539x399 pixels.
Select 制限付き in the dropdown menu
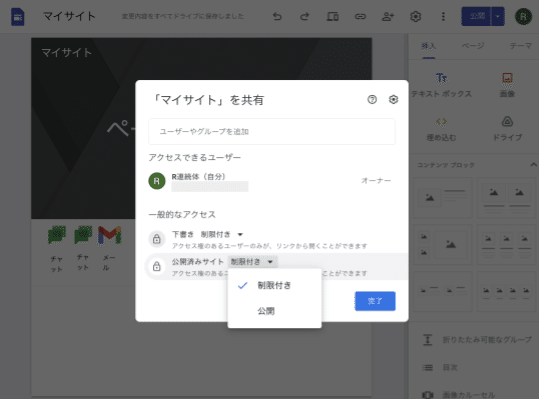tap(274, 285)
